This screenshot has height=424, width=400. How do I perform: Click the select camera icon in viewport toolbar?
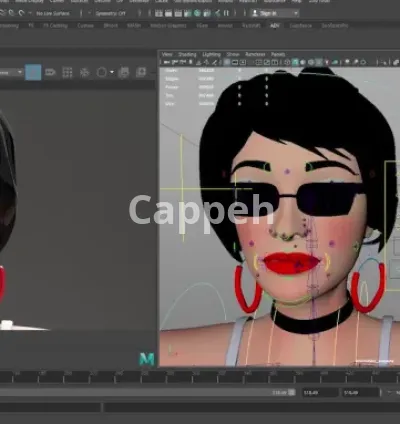(167, 62)
